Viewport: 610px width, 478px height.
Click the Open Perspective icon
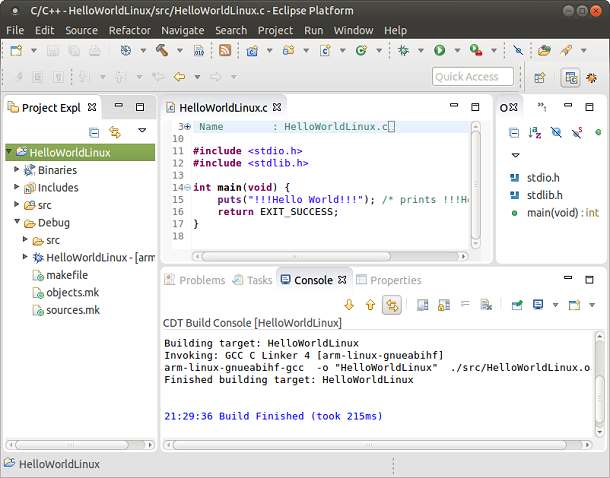tap(539, 77)
